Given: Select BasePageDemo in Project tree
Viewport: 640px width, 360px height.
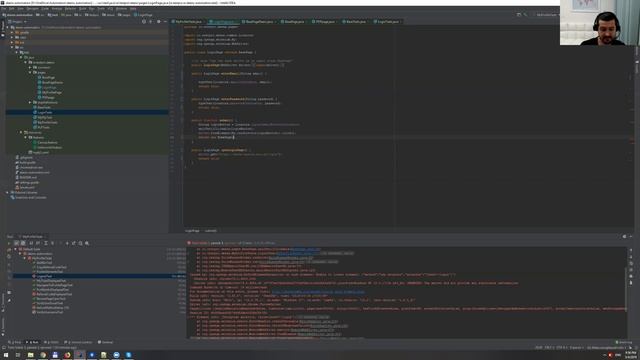Looking at the screenshot, I should 52,82.
